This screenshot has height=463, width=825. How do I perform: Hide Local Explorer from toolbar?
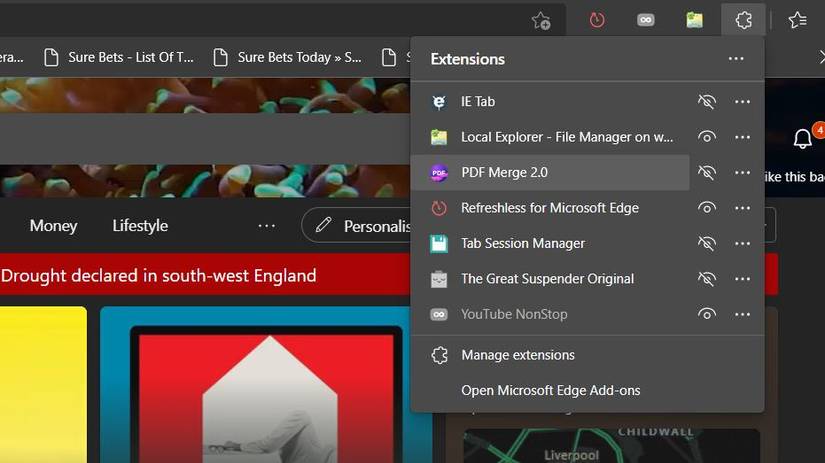(x=707, y=137)
